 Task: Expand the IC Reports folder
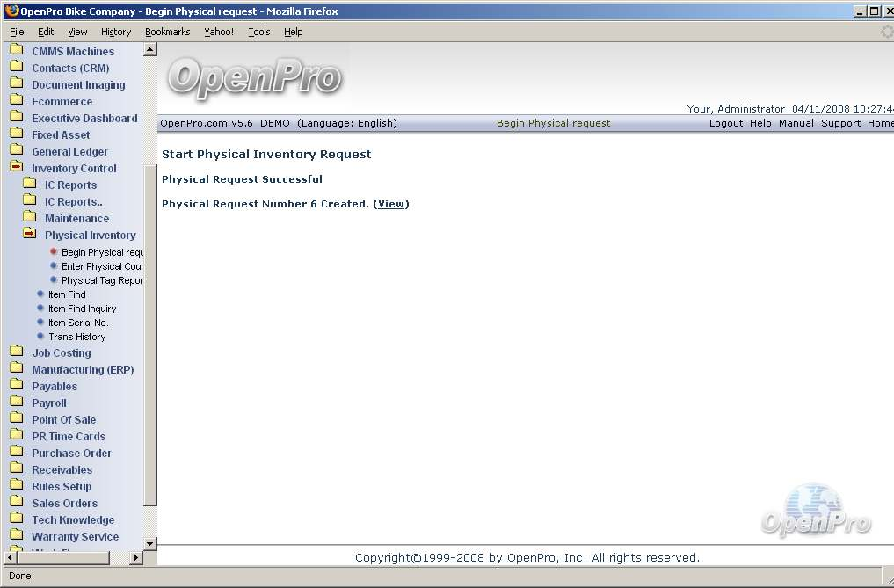pos(70,185)
